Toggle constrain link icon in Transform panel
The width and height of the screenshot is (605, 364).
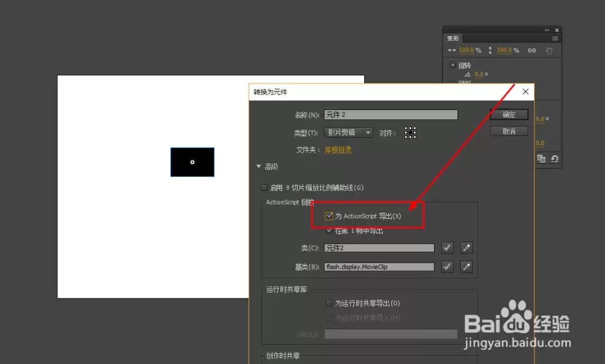(x=532, y=50)
